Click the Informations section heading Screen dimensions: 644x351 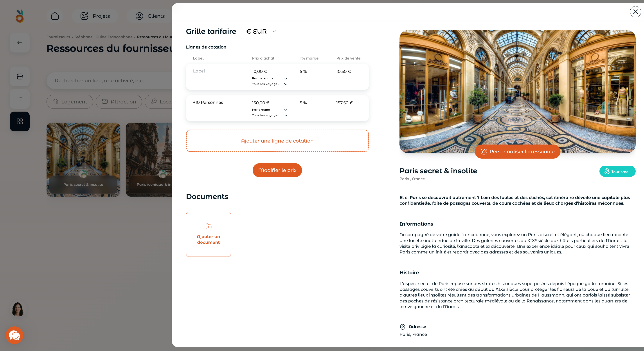tap(416, 224)
